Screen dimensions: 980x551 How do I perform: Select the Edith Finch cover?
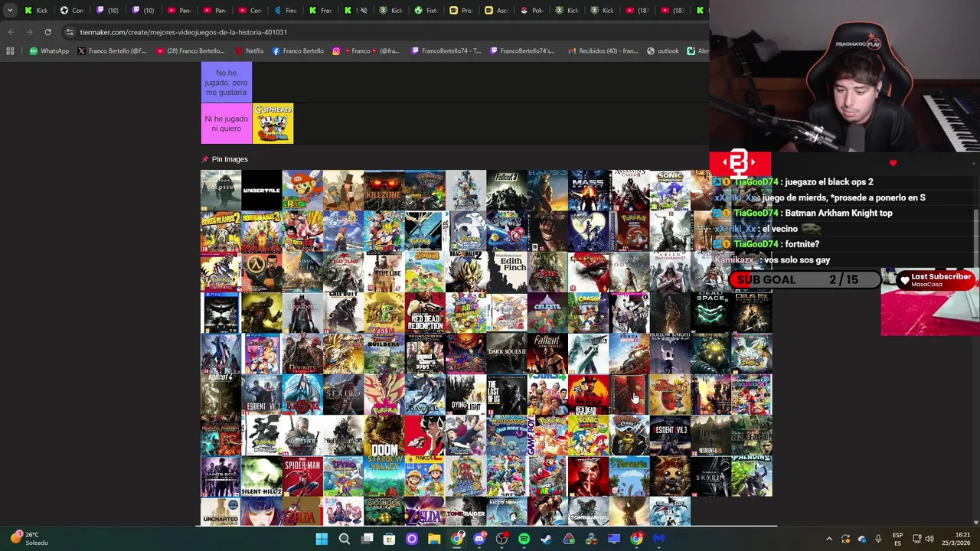pos(506,272)
